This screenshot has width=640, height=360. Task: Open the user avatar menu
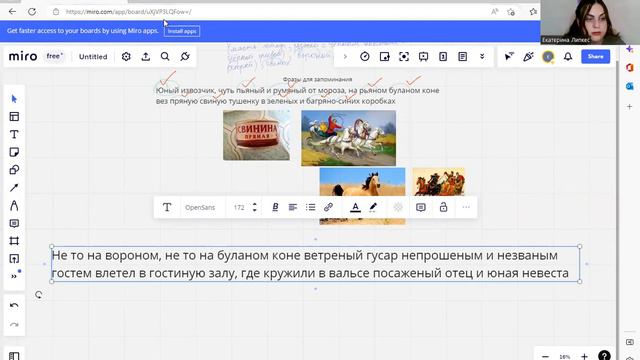(x=548, y=57)
